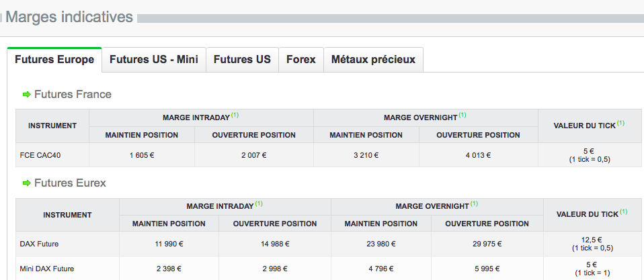Click footnote (1) of France Marge Intraday
The height and width of the screenshot is (280, 644).
coord(235,115)
